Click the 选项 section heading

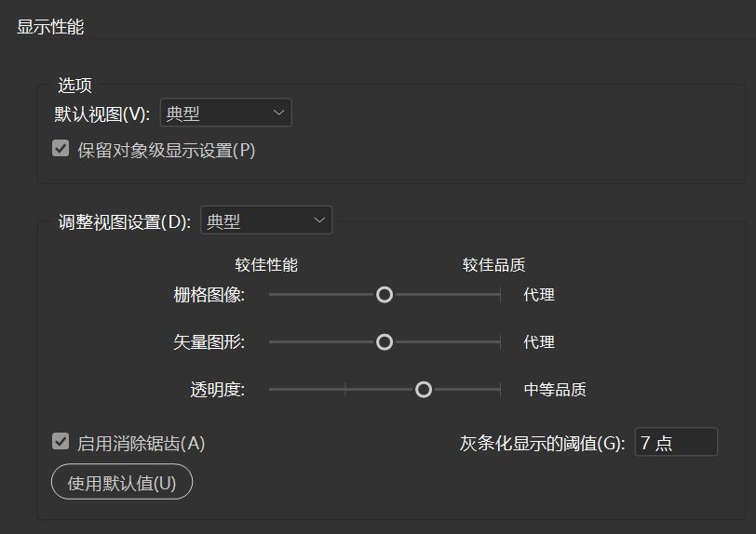(75, 86)
